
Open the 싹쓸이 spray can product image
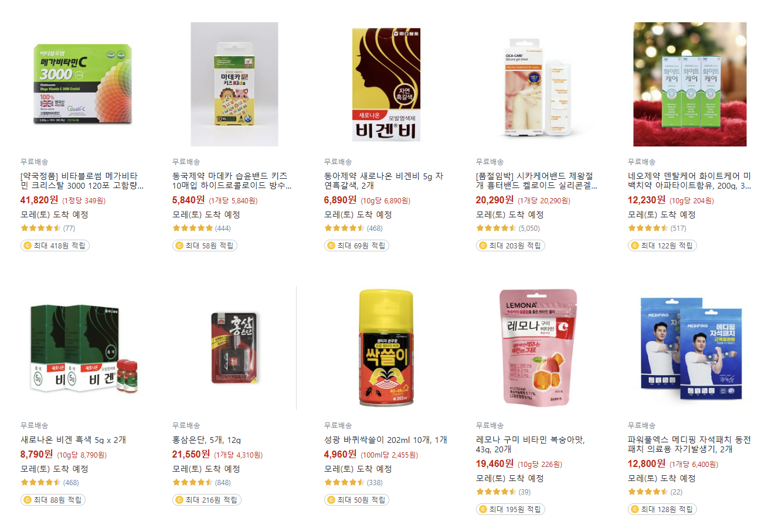(x=386, y=348)
